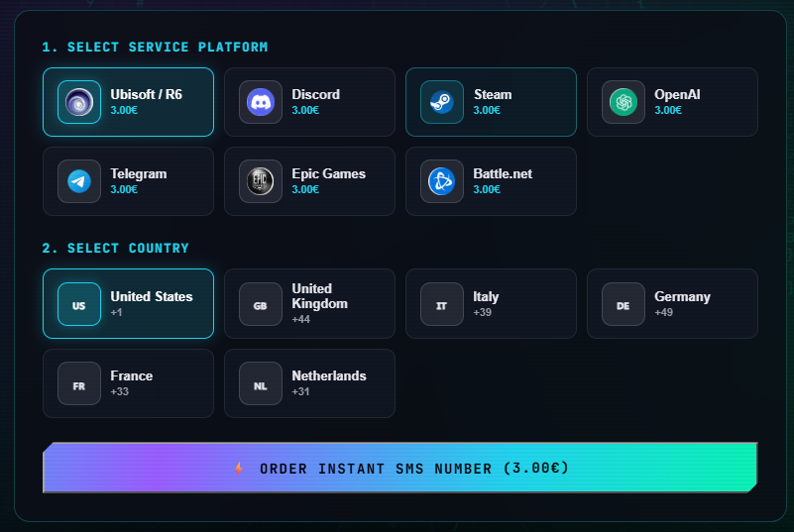Choose the United States label

click(152, 296)
